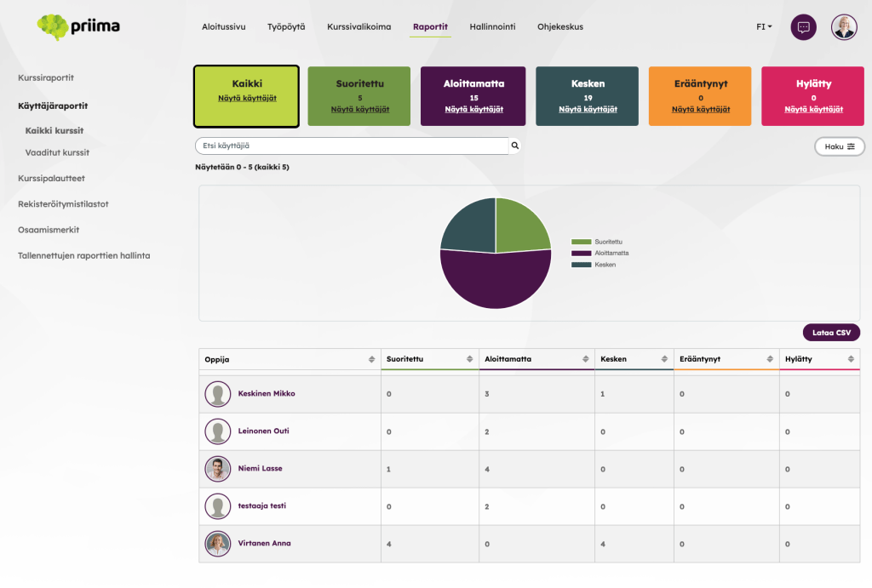Click the magnifier search icon
Screen dimensions: 872x588
pyautogui.click(x=514, y=146)
